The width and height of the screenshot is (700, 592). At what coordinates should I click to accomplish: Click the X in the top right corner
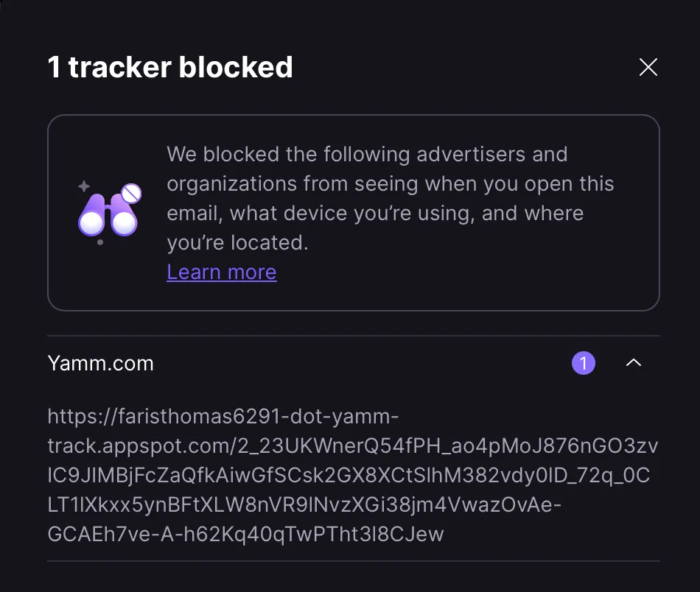648,67
